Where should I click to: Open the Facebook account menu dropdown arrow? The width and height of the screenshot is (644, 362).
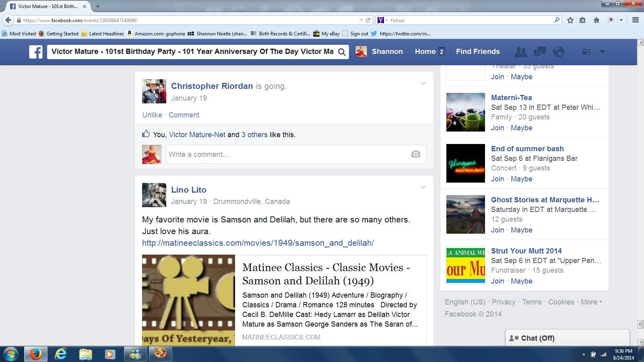click(x=603, y=52)
